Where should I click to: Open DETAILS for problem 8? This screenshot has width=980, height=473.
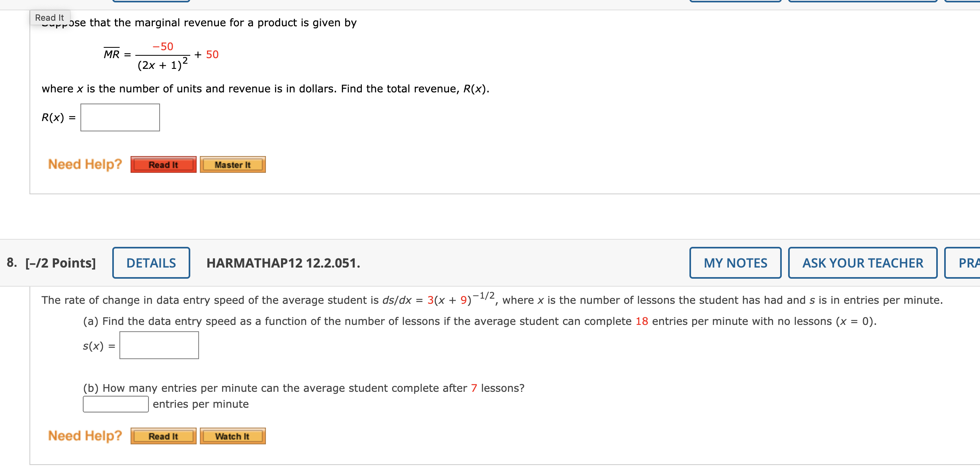[151, 263]
